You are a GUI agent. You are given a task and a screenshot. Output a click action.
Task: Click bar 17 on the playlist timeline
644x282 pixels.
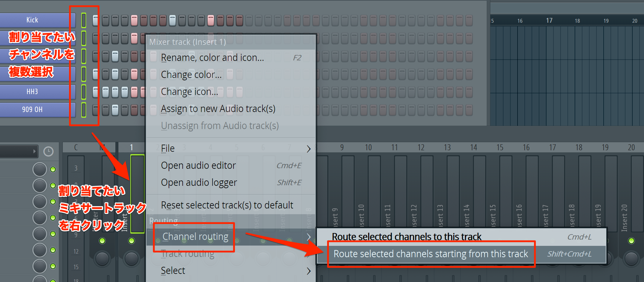click(549, 21)
